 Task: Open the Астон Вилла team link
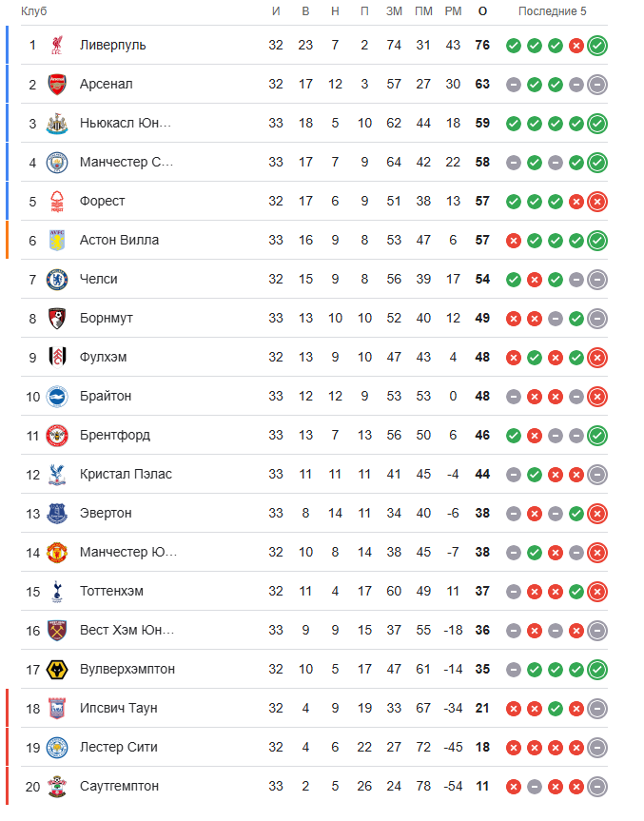point(119,241)
